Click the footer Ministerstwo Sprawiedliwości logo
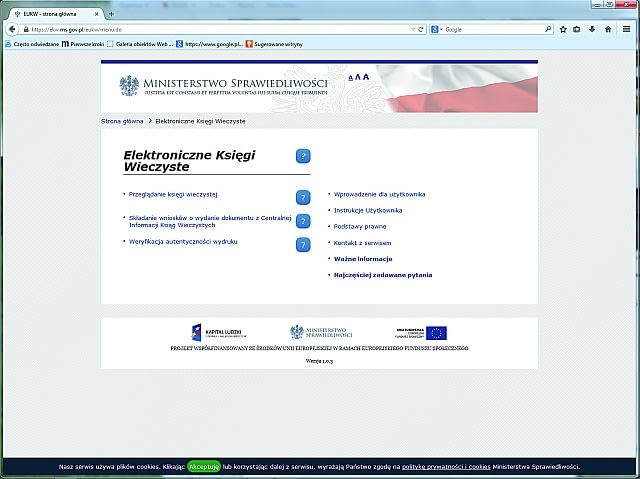Screen dimensions: 640x479 coord(321,333)
